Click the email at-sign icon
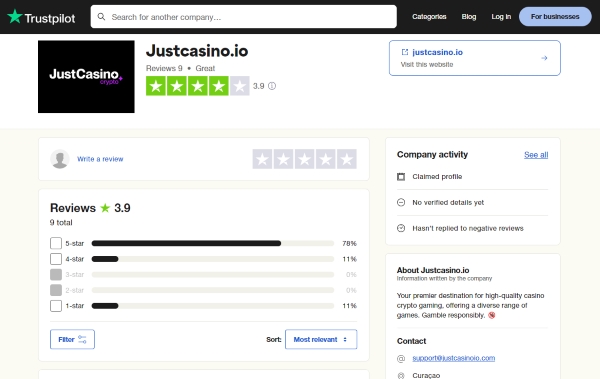Screen dimensions: 600x379 click(401, 358)
